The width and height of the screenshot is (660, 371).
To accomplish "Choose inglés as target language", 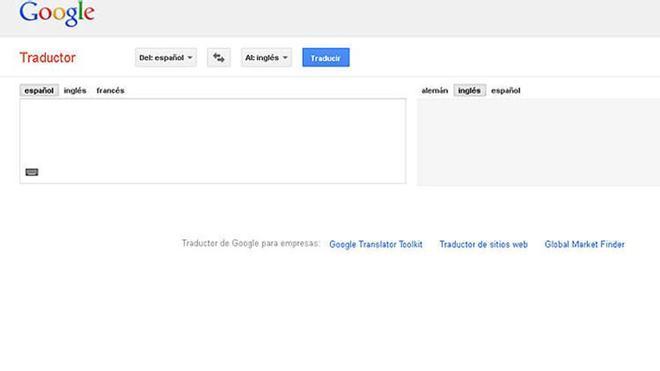I will click(x=469, y=91).
